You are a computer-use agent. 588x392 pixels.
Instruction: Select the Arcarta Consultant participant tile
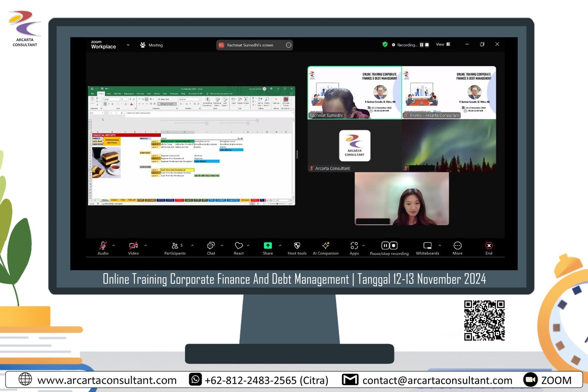tap(355, 146)
